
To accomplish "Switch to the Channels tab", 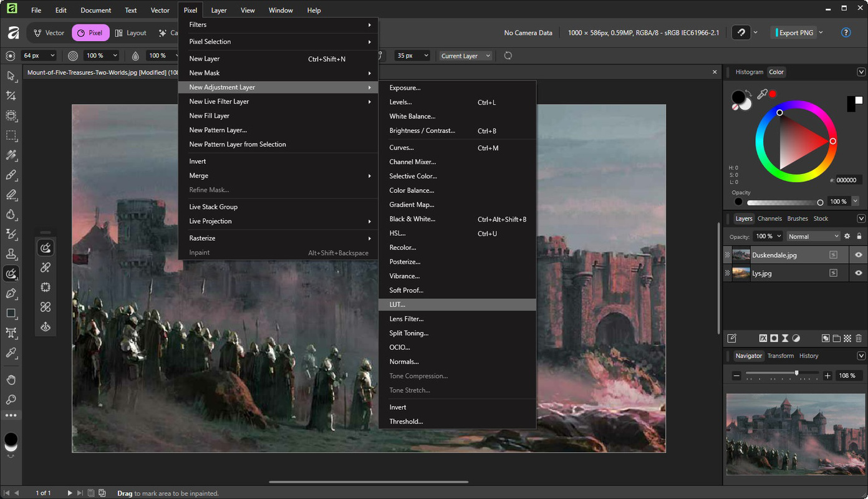I will coord(769,218).
